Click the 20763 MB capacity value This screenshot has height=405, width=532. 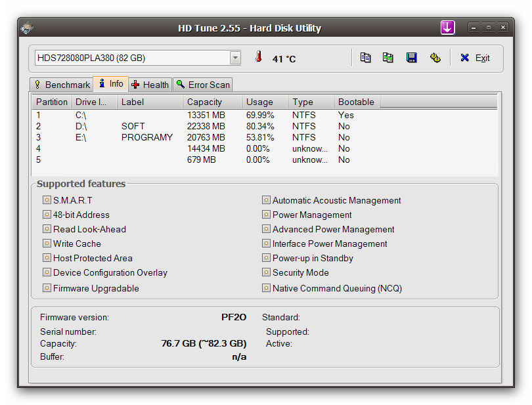tap(206, 138)
